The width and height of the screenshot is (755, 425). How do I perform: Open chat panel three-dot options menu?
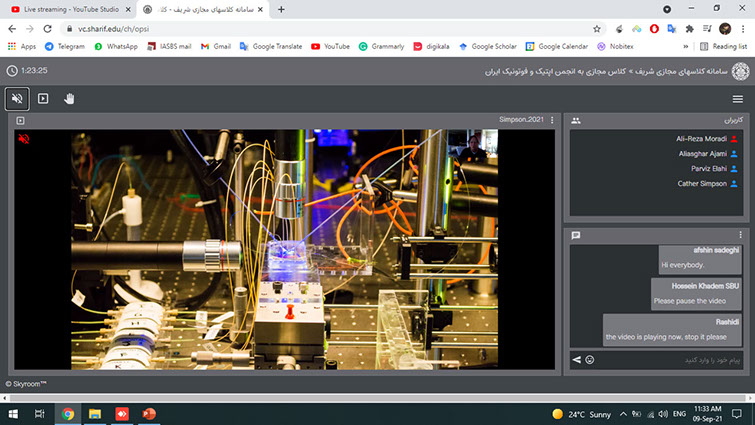[x=741, y=235]
